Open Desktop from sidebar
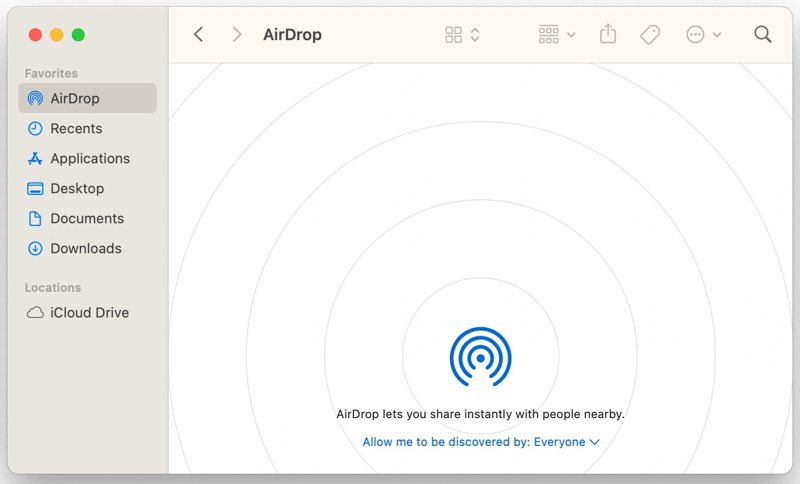This screenshot has width=800, height=484. pyautogui.click(x=77, y=188)
